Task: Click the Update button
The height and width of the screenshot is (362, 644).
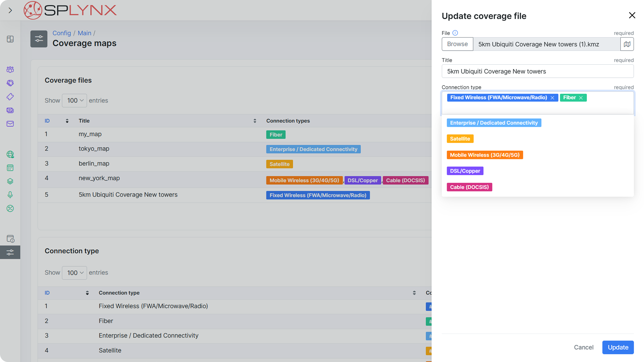Action: click(x=618, y=347)
